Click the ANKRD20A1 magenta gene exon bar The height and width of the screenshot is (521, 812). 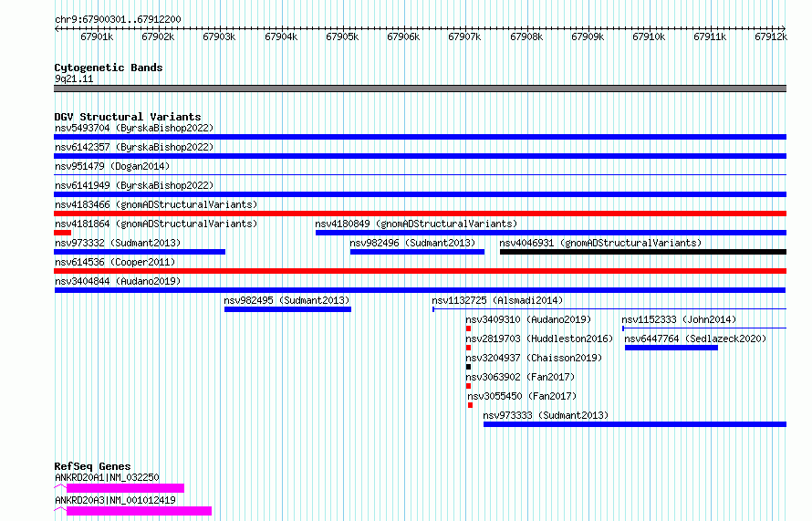pos(125,488)
